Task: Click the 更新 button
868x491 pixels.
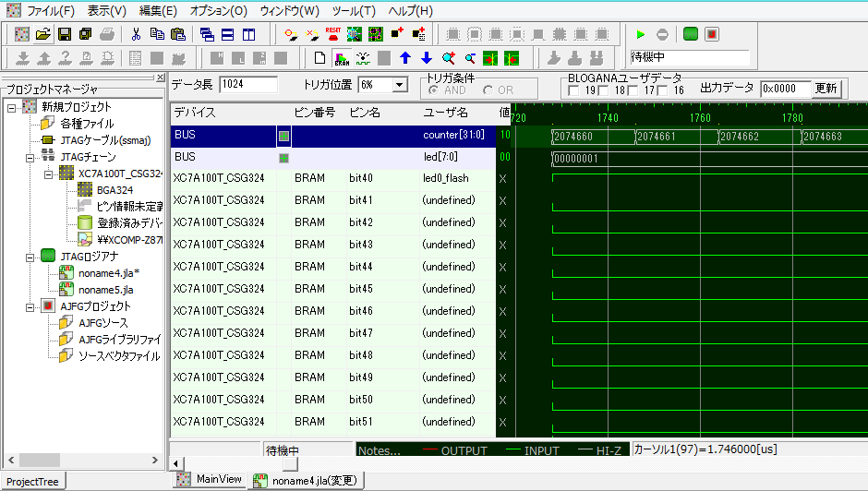Action: tap(826, 89)
